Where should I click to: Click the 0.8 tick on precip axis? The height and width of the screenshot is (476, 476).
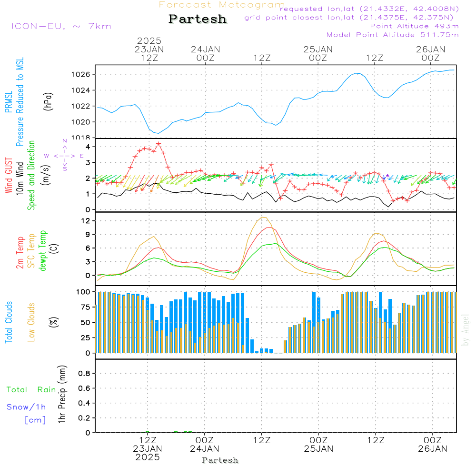click(x=84, y=373)
